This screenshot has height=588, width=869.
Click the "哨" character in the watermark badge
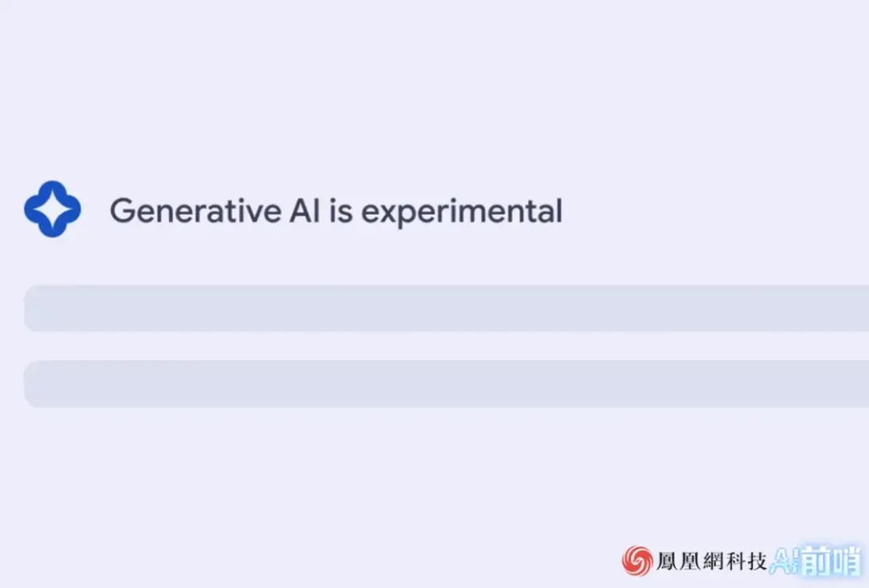click(846, 561)
